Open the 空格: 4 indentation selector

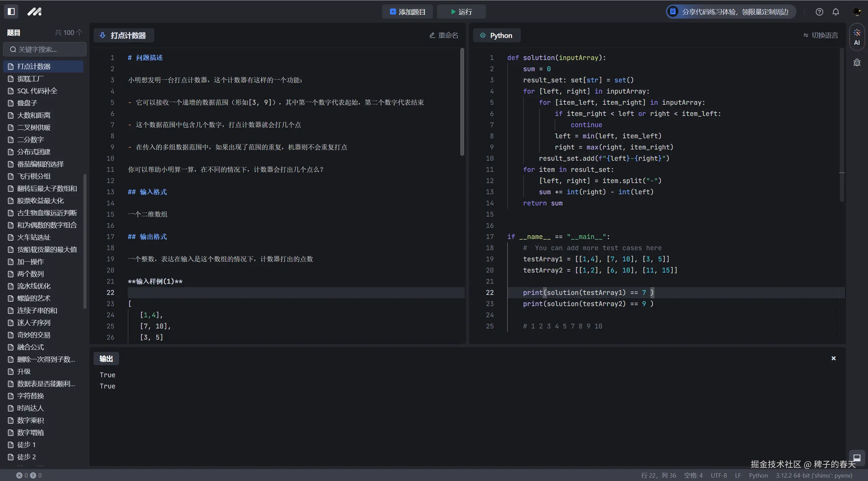[x=693, y=475]
